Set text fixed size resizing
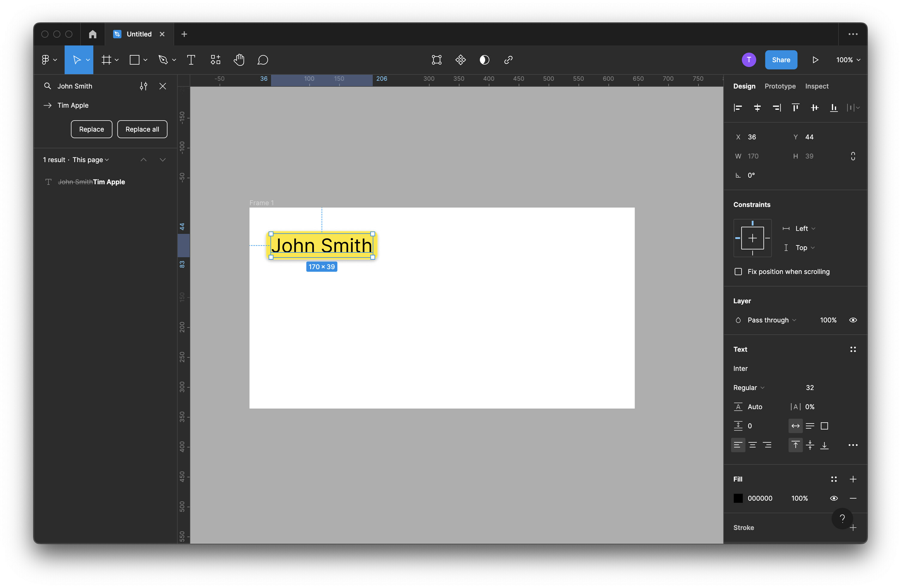Viewport: 901px width, 588px height. (824, 426)
